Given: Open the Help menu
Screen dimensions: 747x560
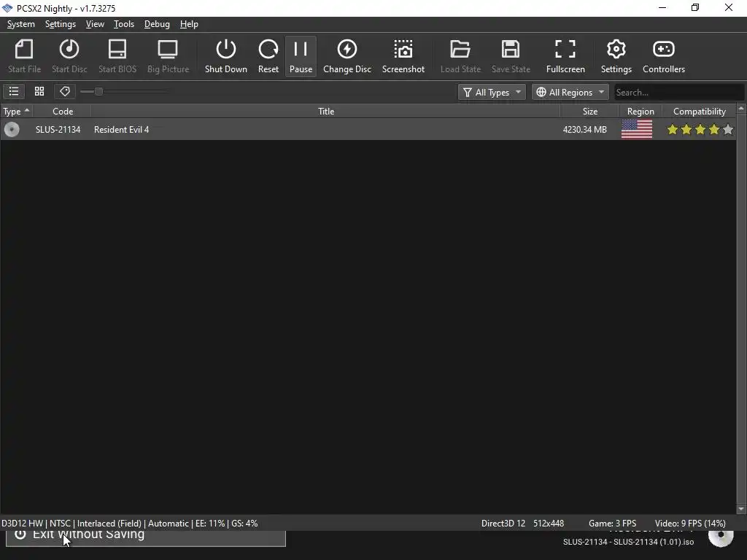Looking at the screenshot, I should click(189, 24).
